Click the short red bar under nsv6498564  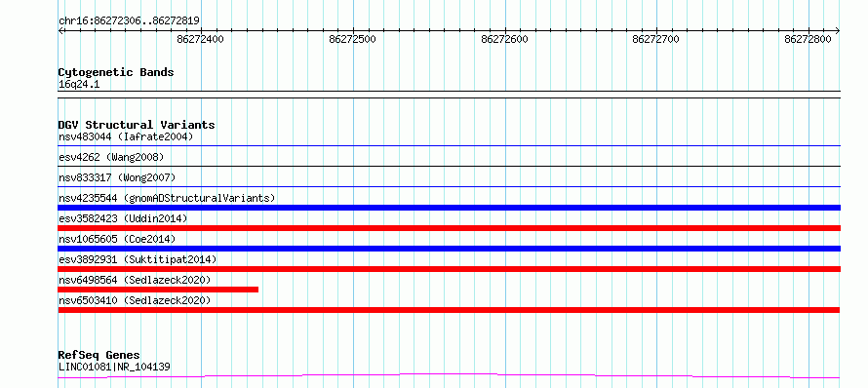158,290
